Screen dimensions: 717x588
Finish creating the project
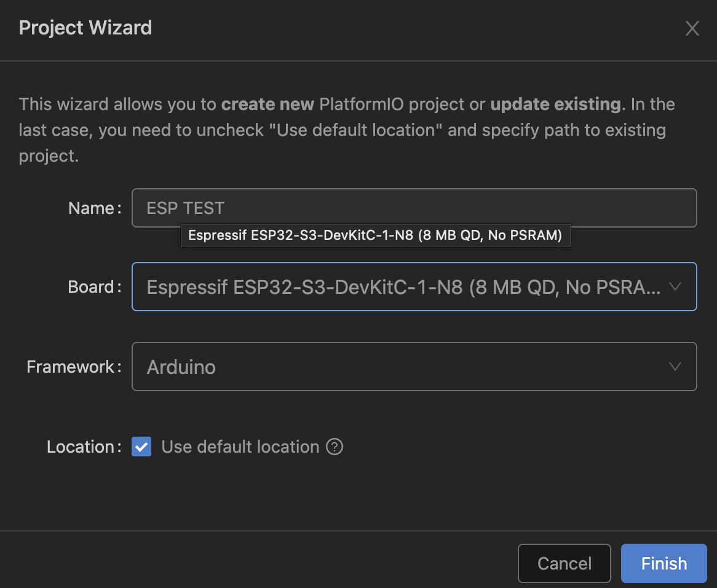coord(664,563)
